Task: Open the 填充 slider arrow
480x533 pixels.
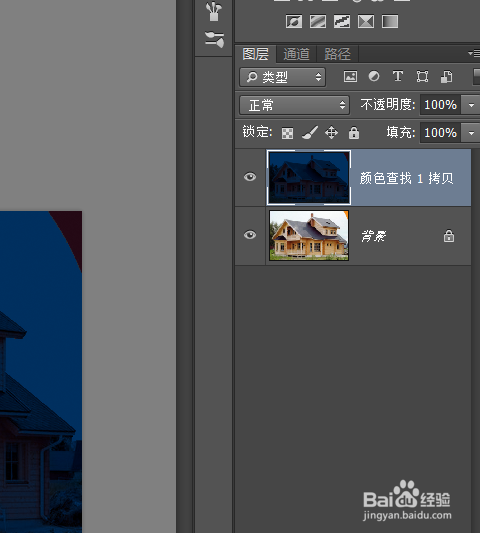Action: [471, 133]
